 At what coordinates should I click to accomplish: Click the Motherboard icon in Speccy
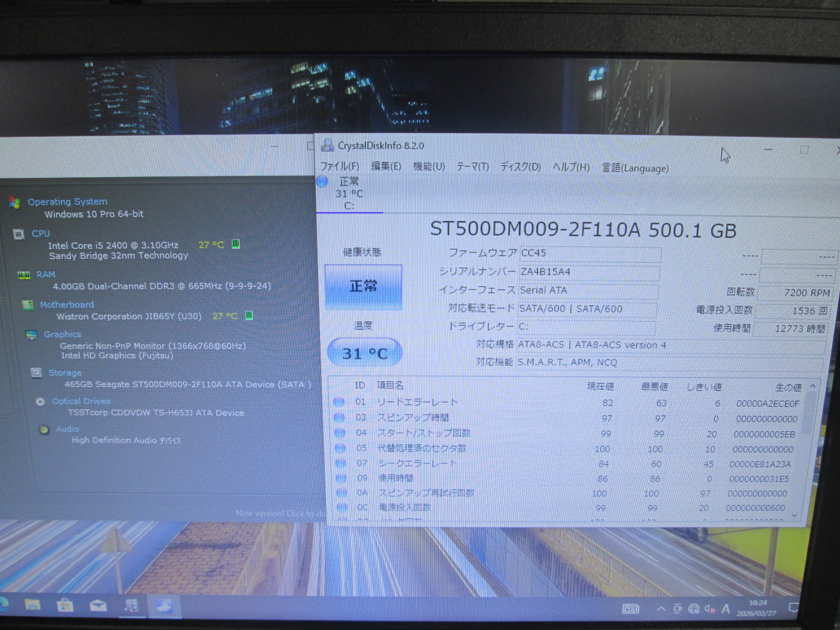tap(27, 305)
